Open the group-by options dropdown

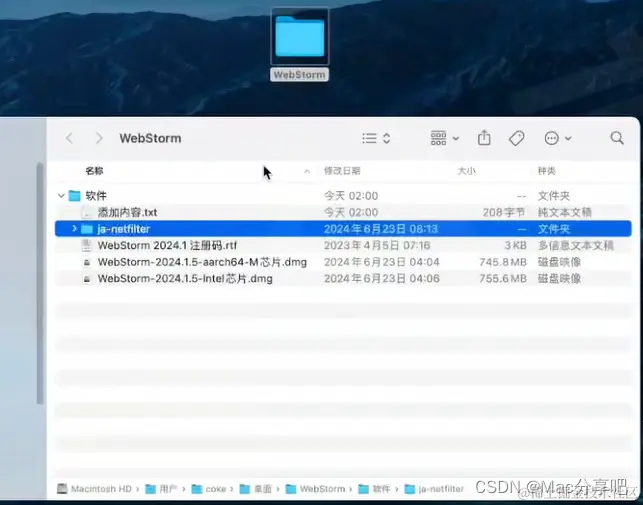(445, 138)
